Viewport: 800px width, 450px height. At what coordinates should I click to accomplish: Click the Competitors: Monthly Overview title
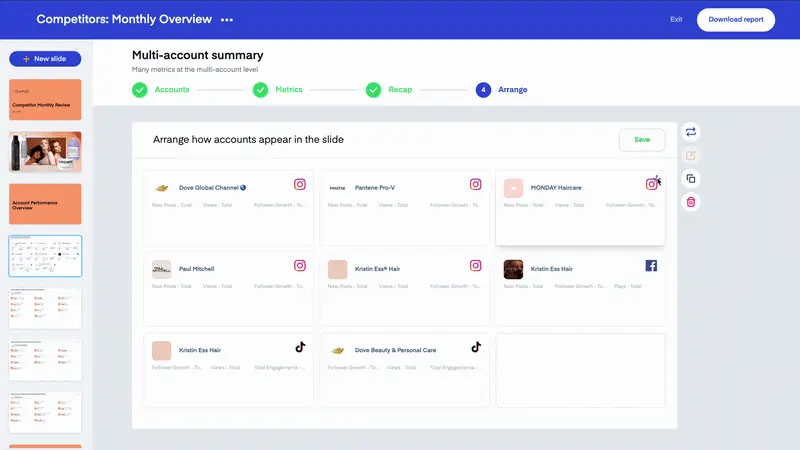pyautogui.click(x=124, y=19)
